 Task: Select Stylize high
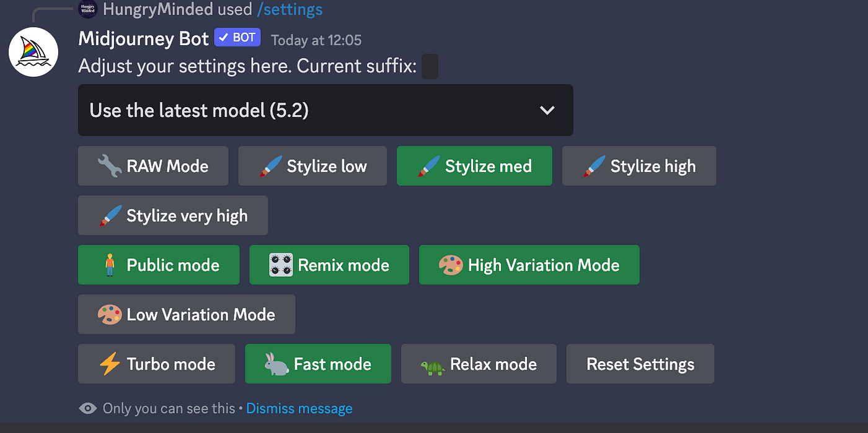[x=639, y=166]
